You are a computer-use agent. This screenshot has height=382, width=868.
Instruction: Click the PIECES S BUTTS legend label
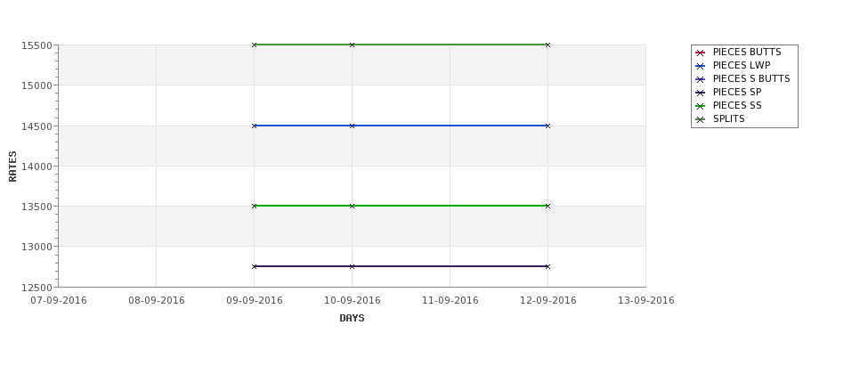(x=751, y=78)
